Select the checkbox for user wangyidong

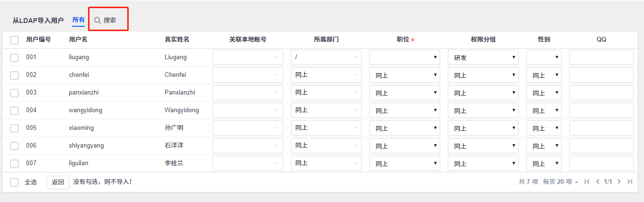coord(14,110)
